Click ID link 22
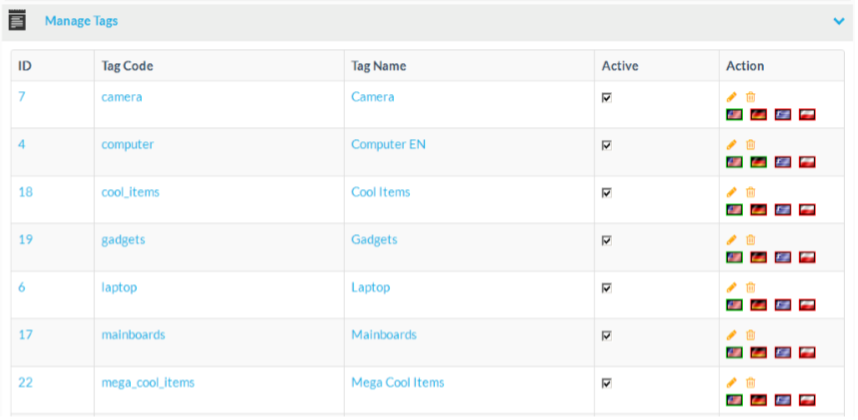This screenshot has width=858, height=420. [25, 383]
